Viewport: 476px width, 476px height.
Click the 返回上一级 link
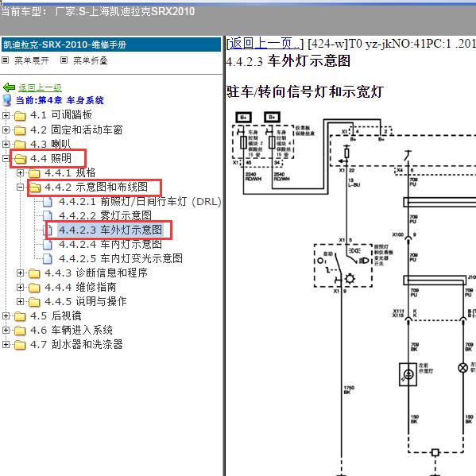click(40, 87)
